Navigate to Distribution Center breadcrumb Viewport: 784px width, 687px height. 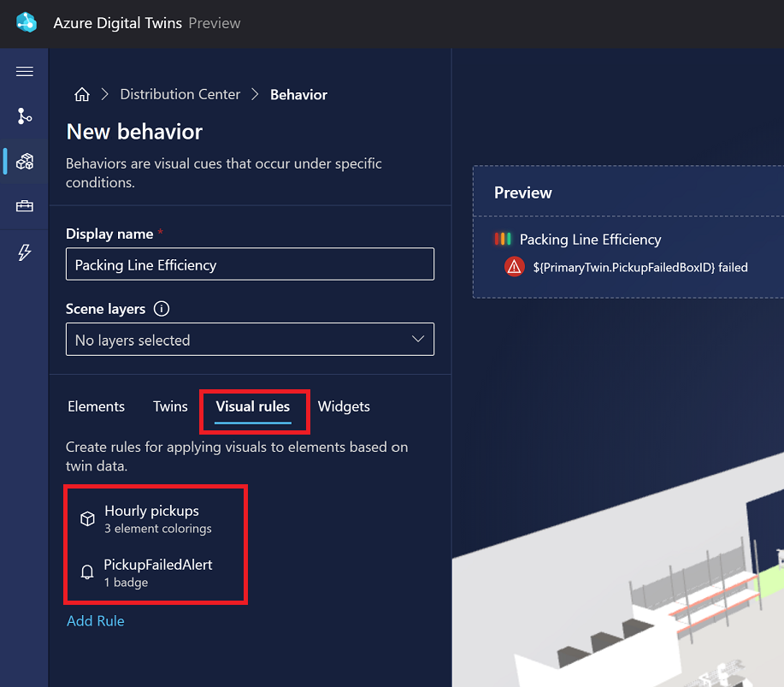click(180, 94)
